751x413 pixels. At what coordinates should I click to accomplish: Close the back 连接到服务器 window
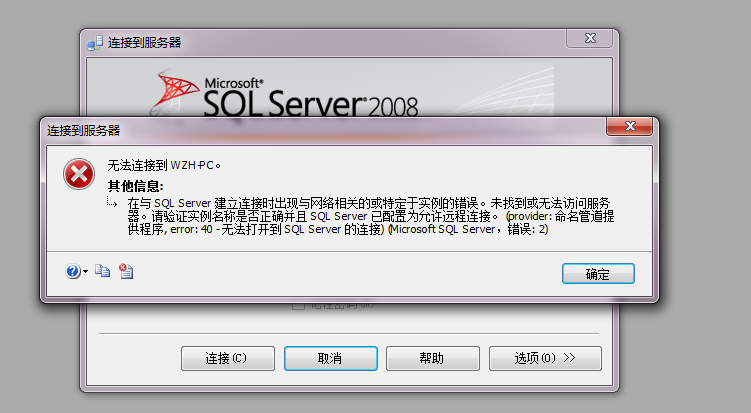coord(590,38)
